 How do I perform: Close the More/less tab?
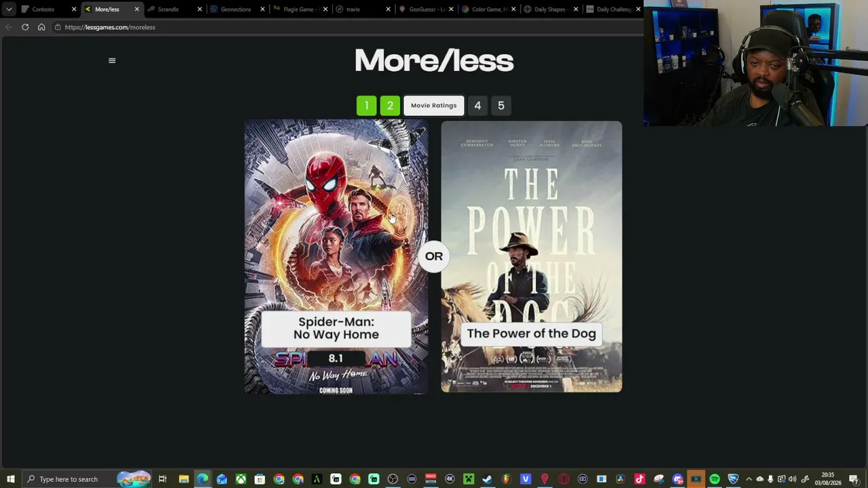pyautogui.click(x=136, y=9)
